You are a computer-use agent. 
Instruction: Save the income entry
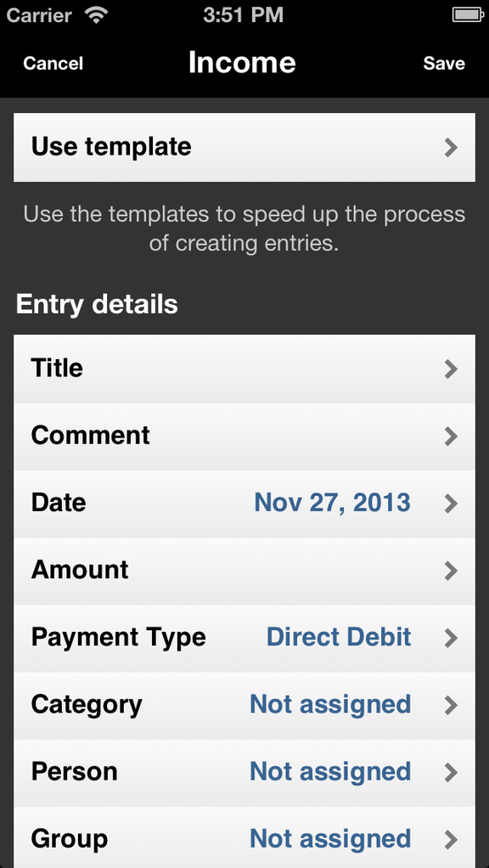coord(444,63)
